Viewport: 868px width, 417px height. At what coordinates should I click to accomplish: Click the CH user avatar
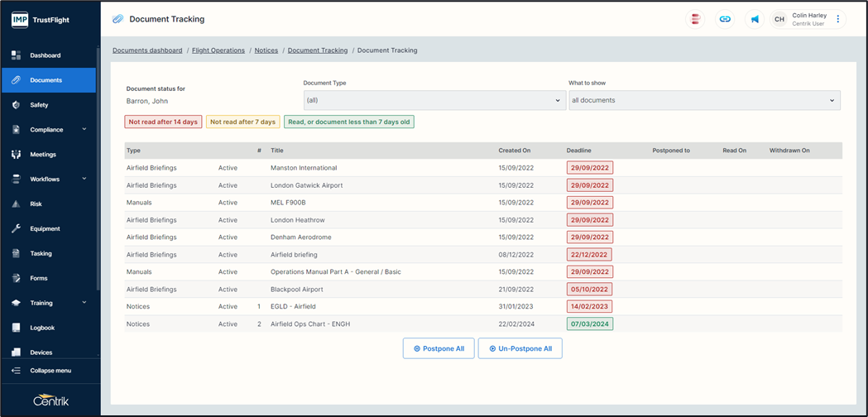click(779, 19)
